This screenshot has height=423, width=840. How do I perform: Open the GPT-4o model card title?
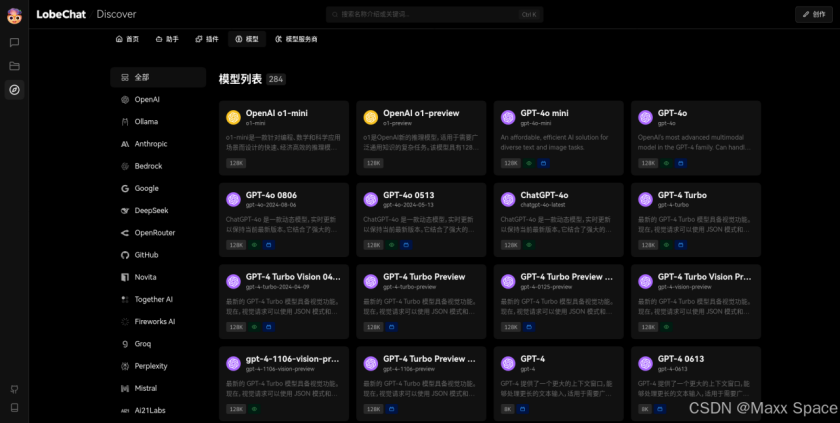(672, 113)
